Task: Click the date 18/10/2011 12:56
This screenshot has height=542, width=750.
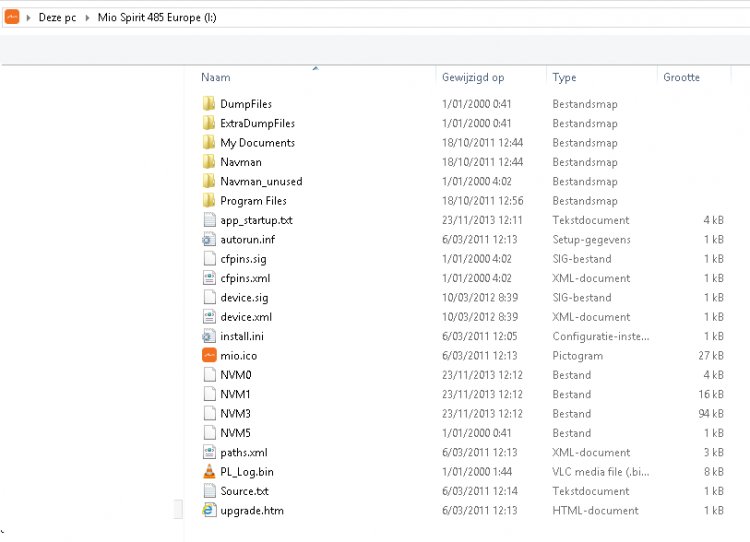Action: tap(483, 200)
